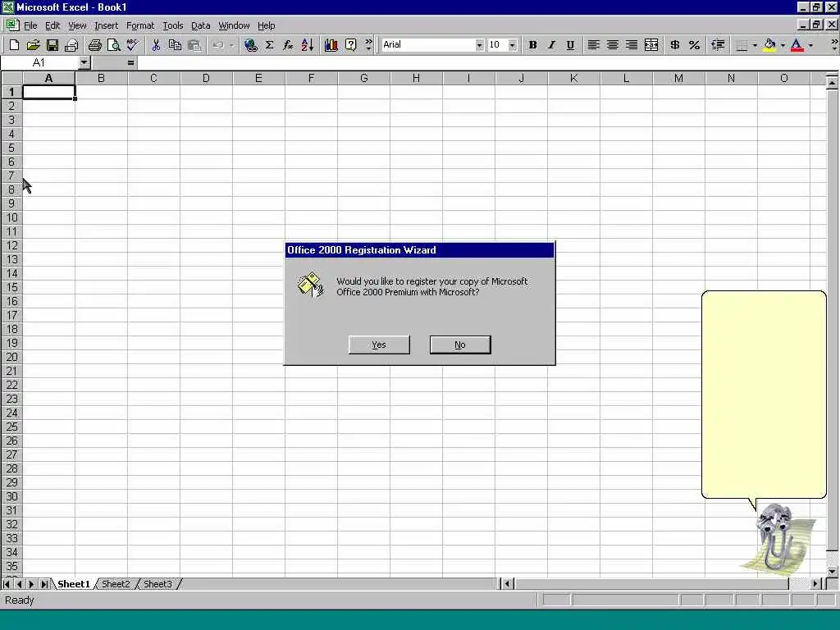The image size is (840, 630).
Task: Jump to the last sheet tab arrow
Action: click(44, 584)
